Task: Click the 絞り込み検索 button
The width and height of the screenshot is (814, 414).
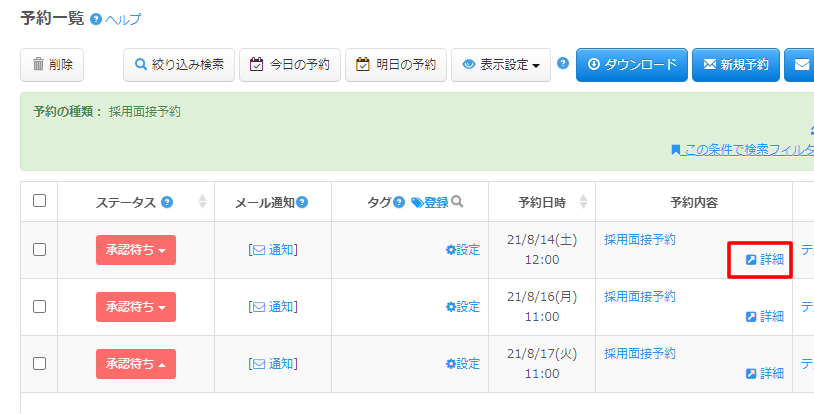Action: 180,65
